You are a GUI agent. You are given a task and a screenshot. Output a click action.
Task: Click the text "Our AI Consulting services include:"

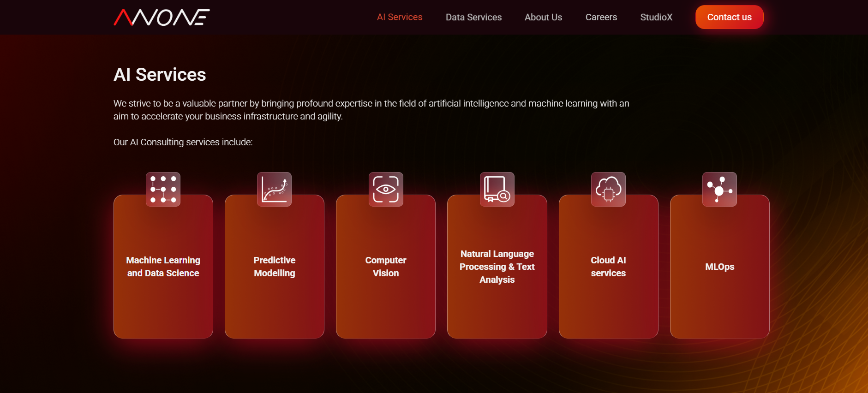183,142
